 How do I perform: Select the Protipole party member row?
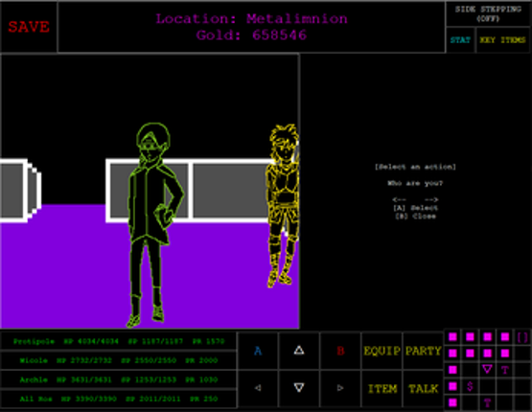119,341
